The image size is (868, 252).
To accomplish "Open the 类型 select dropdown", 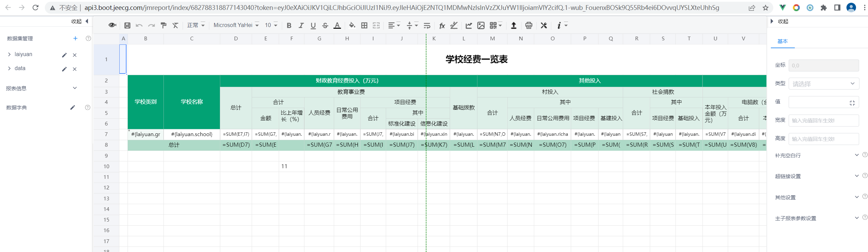I will pos(824,83).
